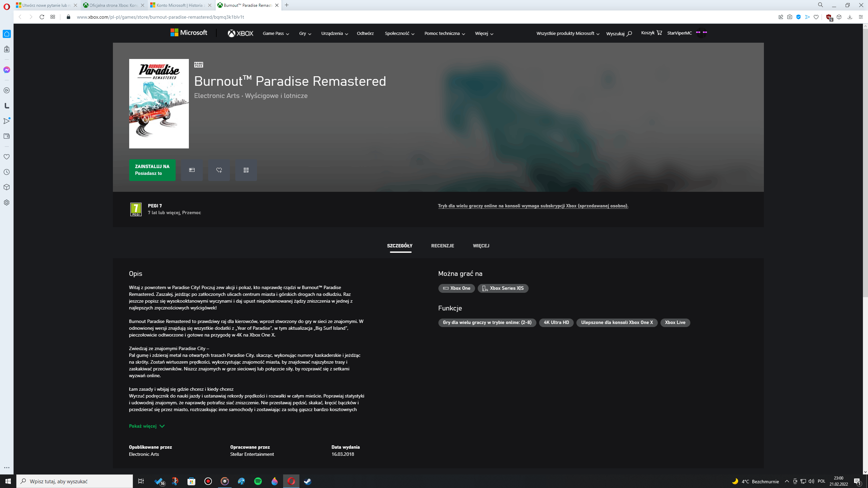
Task: Expand the Urządzenia menu
Action: pyautogui.click(x=335, y=34)
